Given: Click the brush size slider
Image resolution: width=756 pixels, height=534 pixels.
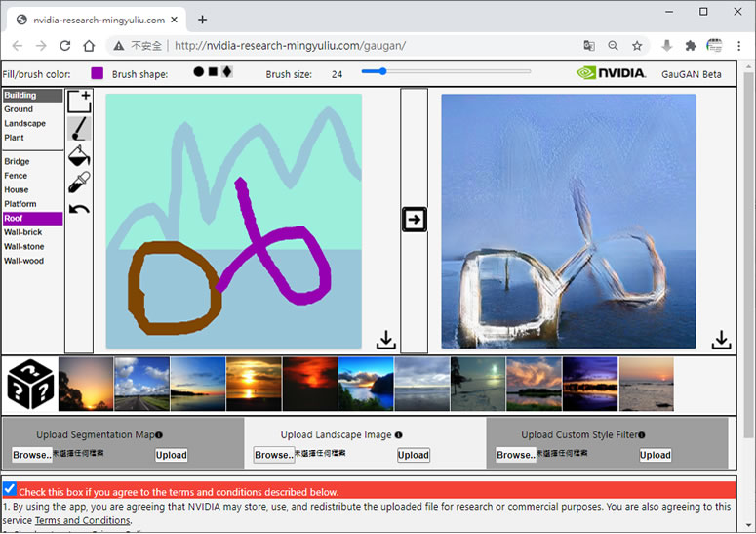Looking at the screenshot, I should pos(445,71).
